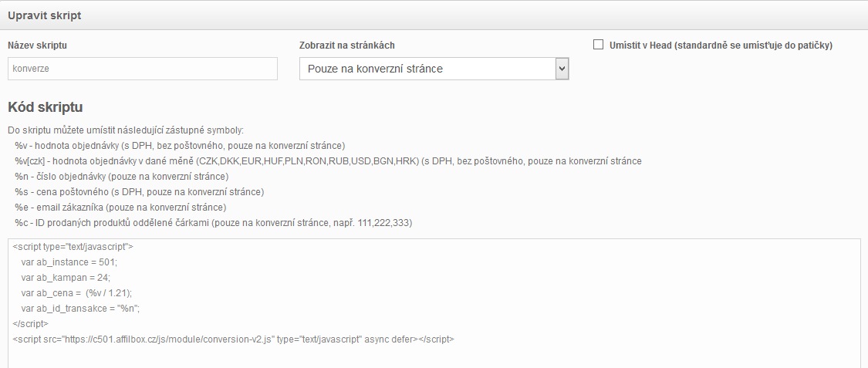The image size is (868, 368).
Task: Click the opening script type tag line
Action: (73, 246)
